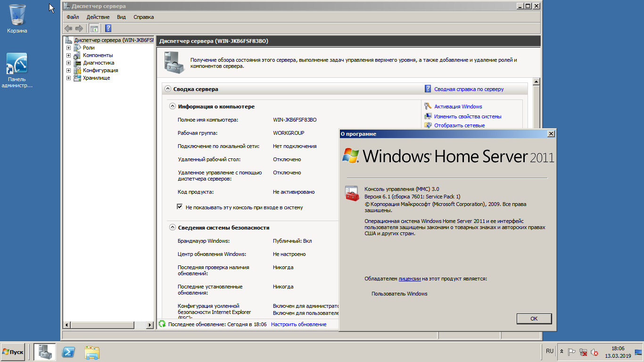Click computer name WIN-JKB6FSF83BO value

(x=295, y=120)
